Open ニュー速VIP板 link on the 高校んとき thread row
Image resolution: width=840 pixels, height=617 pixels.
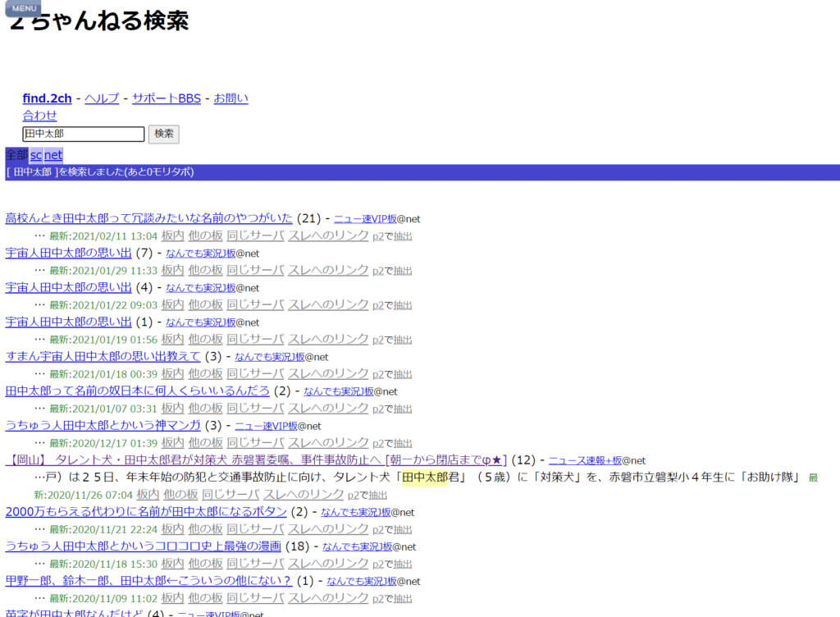click(x=365, y=218)
